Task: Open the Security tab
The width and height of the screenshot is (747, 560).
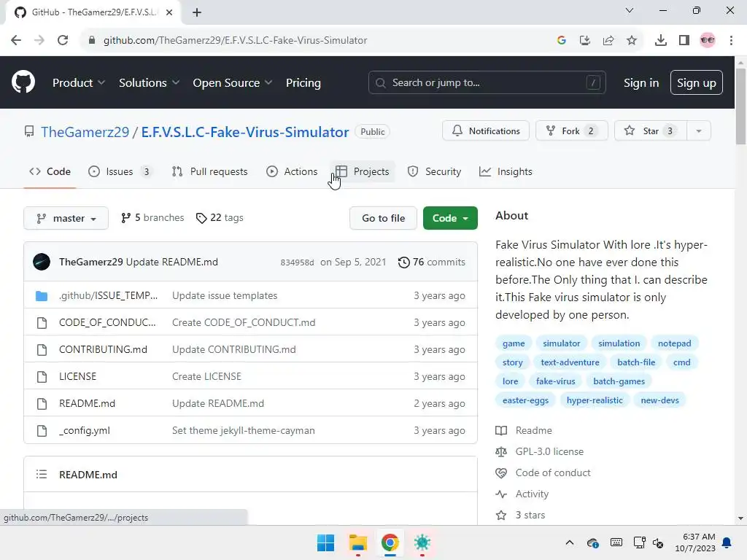Action: [x=435, y=171]
